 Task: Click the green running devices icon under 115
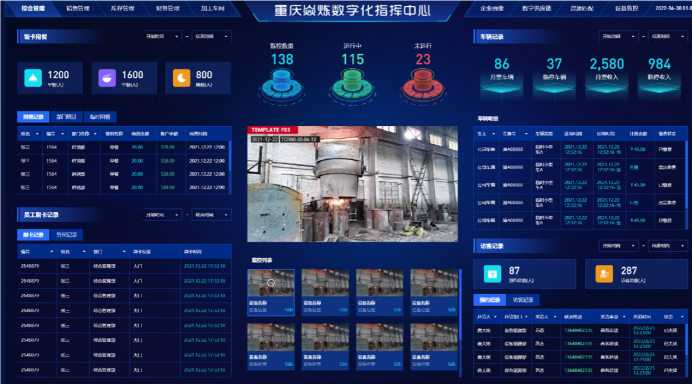(352, 85)
